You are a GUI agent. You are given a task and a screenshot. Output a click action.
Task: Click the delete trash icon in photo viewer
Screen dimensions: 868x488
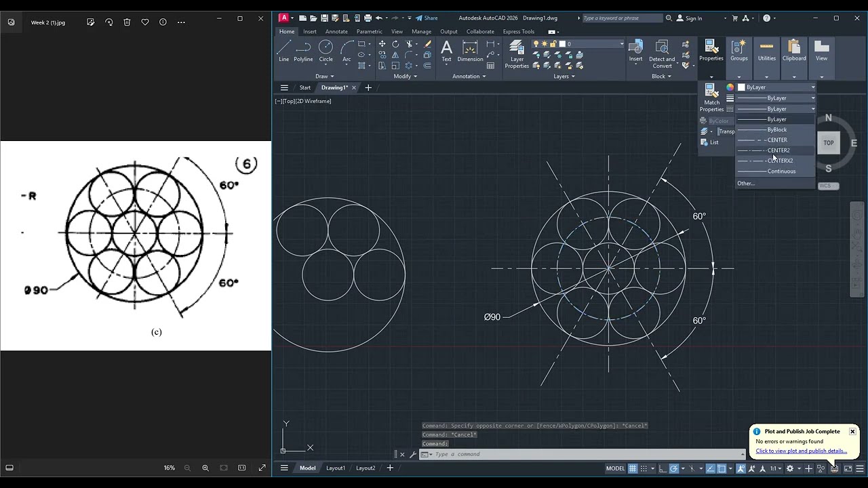tap(127, 22)
